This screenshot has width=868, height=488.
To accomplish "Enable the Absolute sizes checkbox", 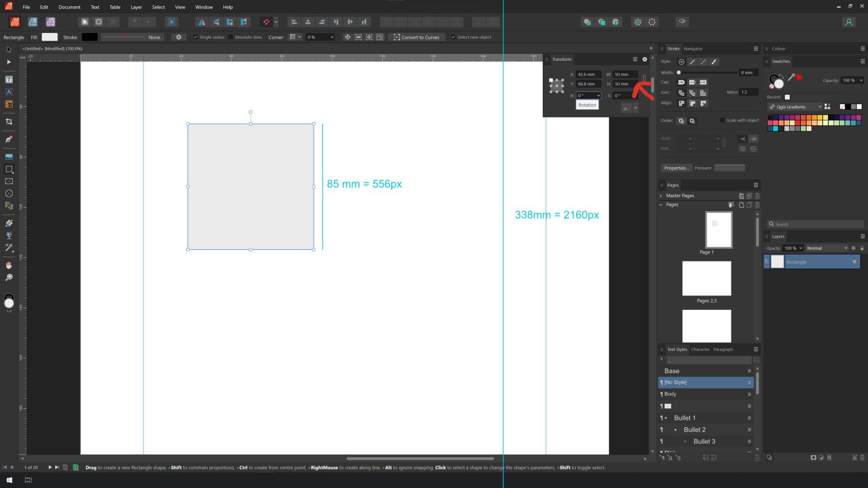I will (x=230, y=37).
